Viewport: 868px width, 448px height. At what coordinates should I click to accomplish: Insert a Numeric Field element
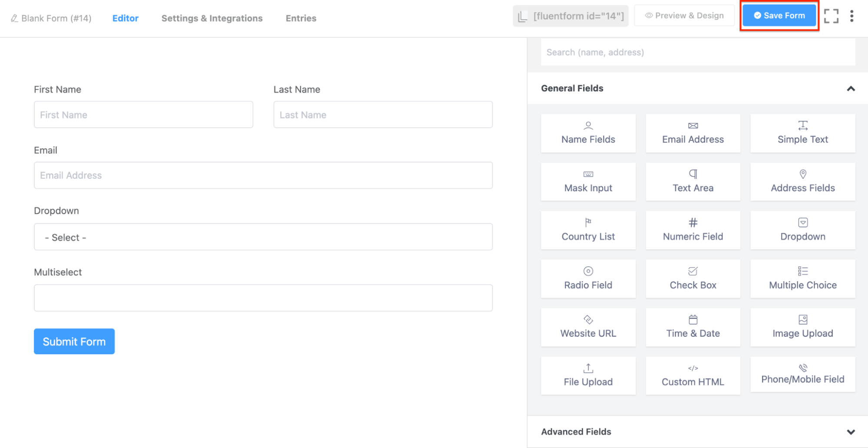pyautogui.click(x=693, y=230)
